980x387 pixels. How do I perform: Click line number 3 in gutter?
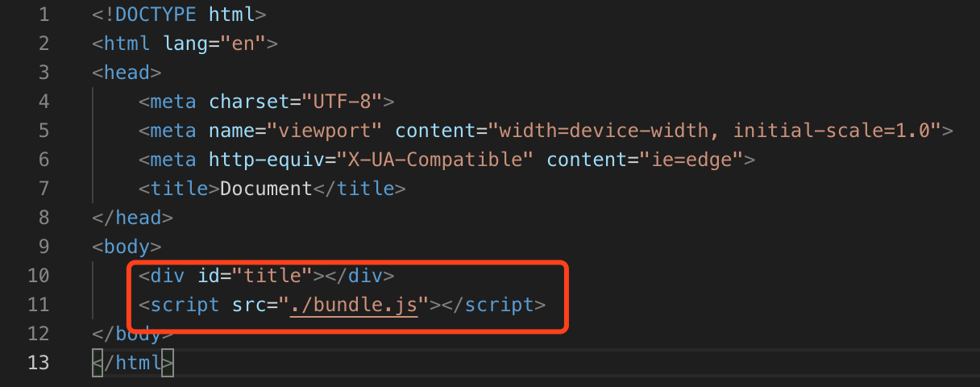(x=43, y=73)
